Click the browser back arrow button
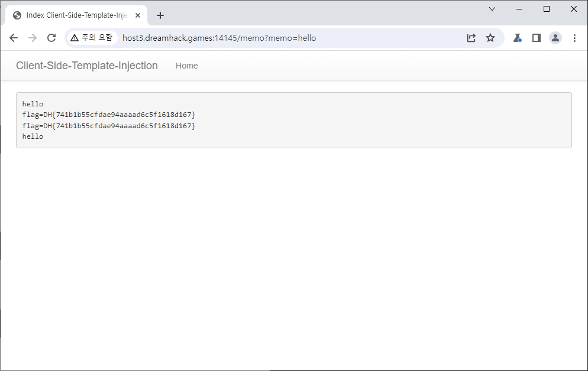Screen dimensions: 588x371 (14, 38)
